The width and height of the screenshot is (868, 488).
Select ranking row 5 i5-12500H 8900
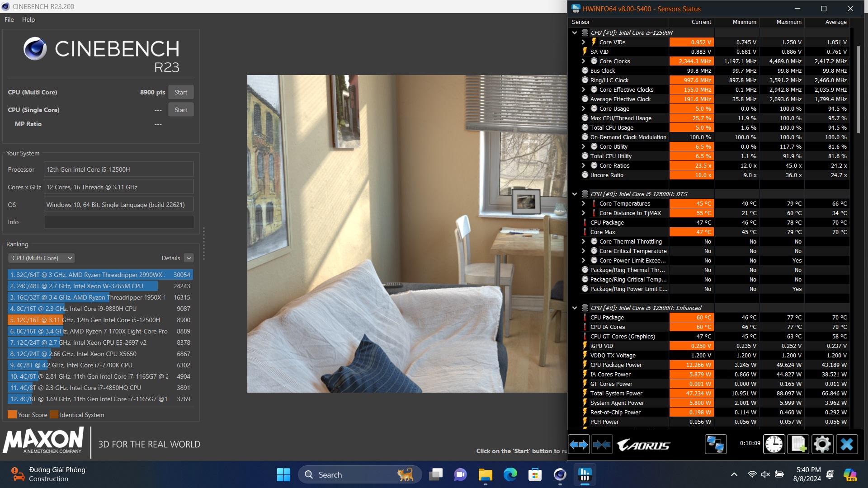coord(100,320)
